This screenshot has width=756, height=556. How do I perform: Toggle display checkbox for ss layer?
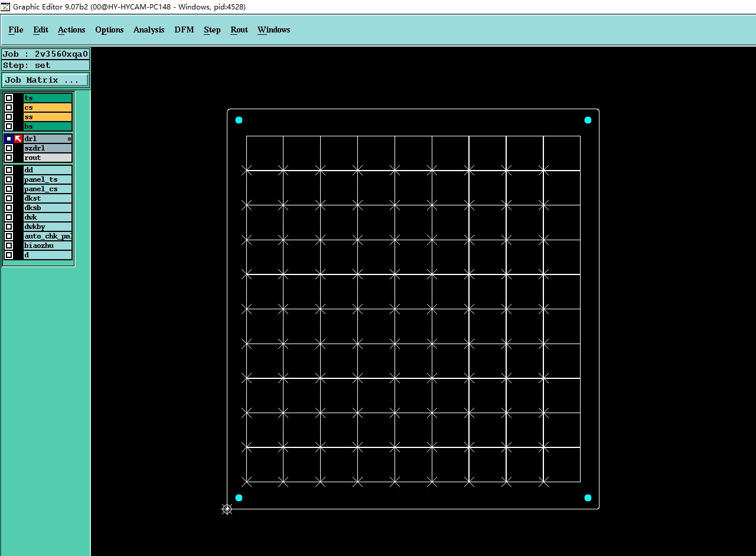click(x=9, y=117)
